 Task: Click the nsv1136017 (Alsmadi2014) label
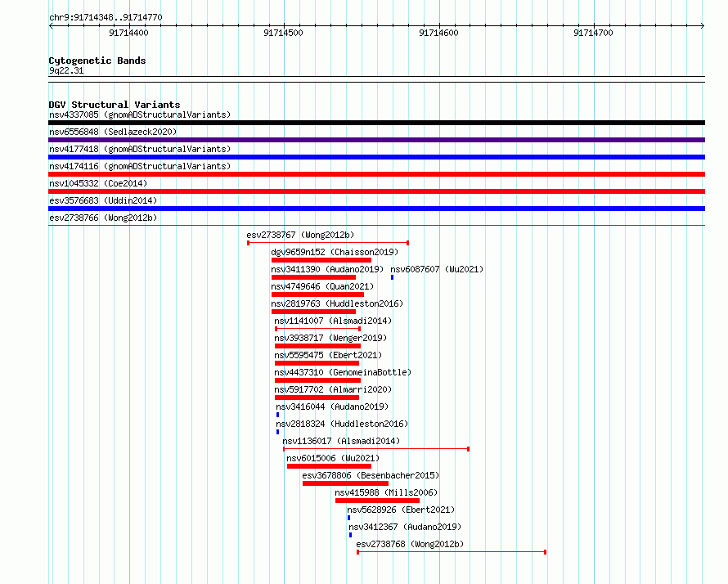pyautogui.click(x=341, y=441)
